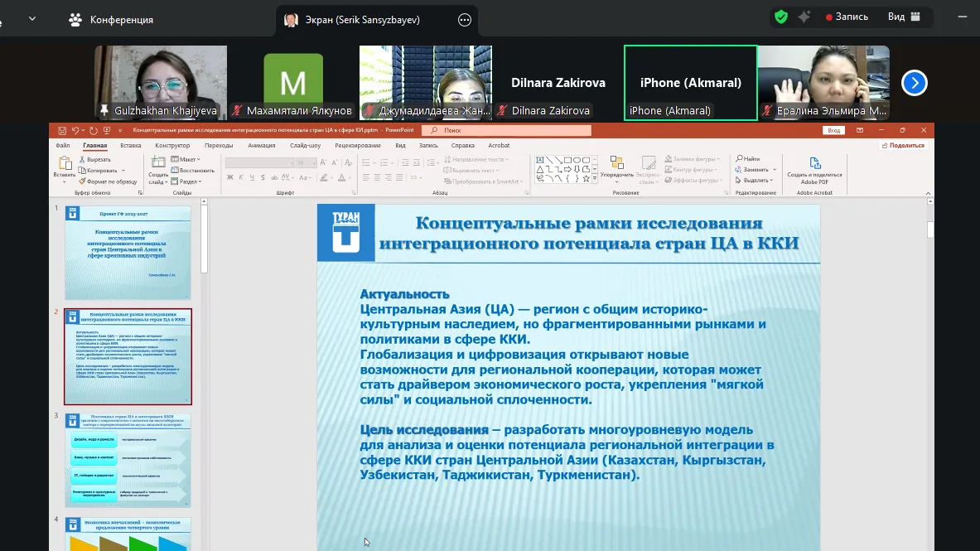This screenshot has width=980, height=551.
Task: Click Вставить paste icon
Action: [x=64, y=164]
